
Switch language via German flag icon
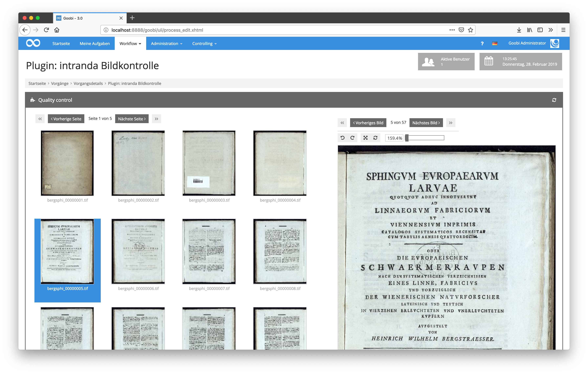pyautogui.click(x=495, y=44)
